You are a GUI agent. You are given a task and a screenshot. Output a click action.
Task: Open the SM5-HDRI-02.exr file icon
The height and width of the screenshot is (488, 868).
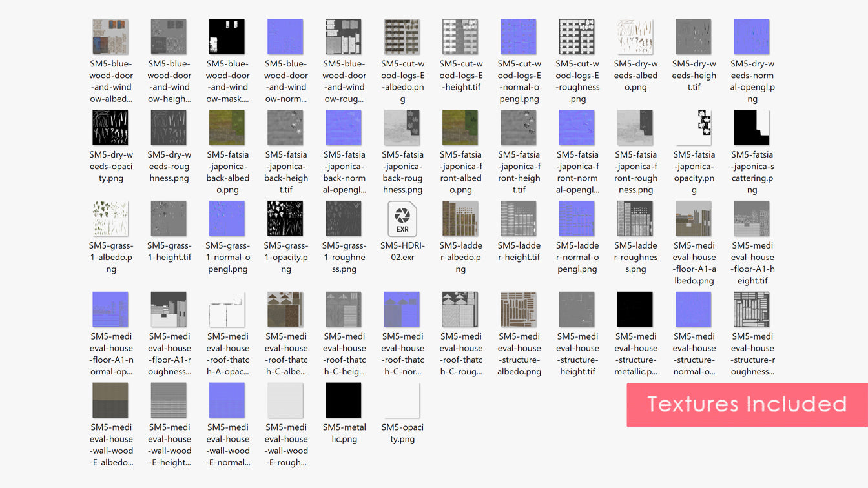click(402, 219)
